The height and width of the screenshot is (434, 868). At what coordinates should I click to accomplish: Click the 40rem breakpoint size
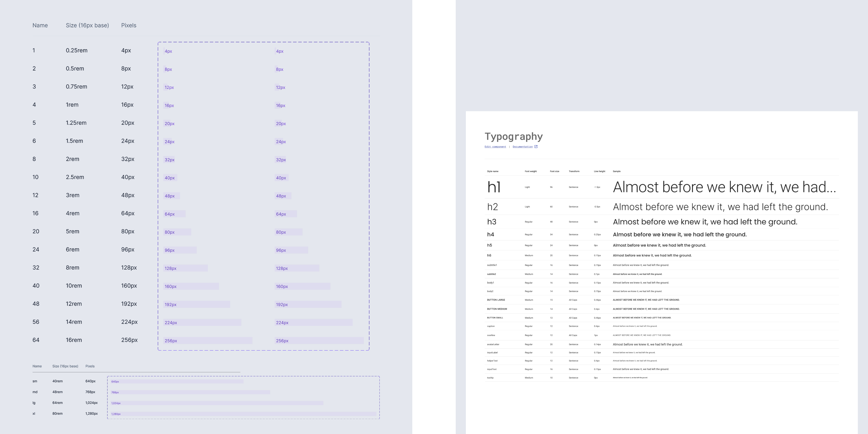coord(58,381)
